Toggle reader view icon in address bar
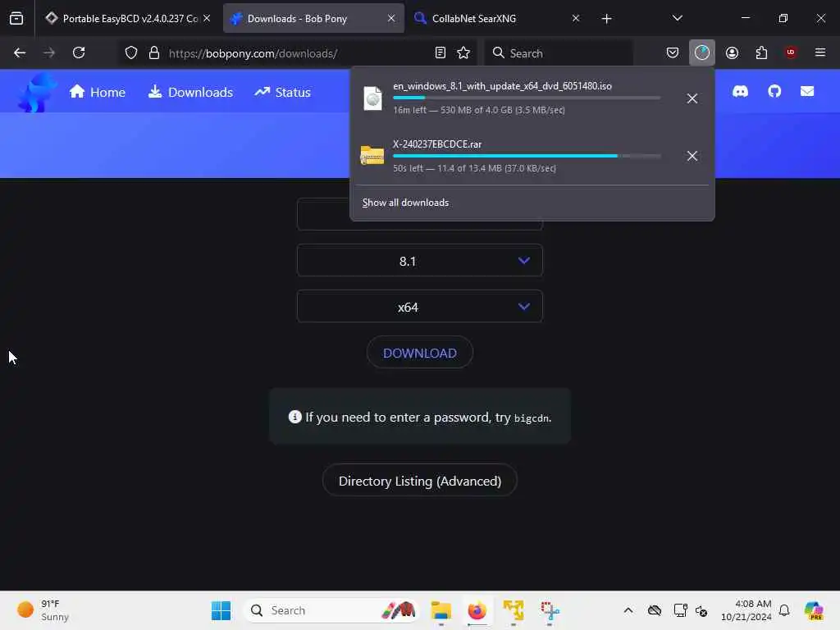This screenshot has height=630, width=840. coord(441,52)
